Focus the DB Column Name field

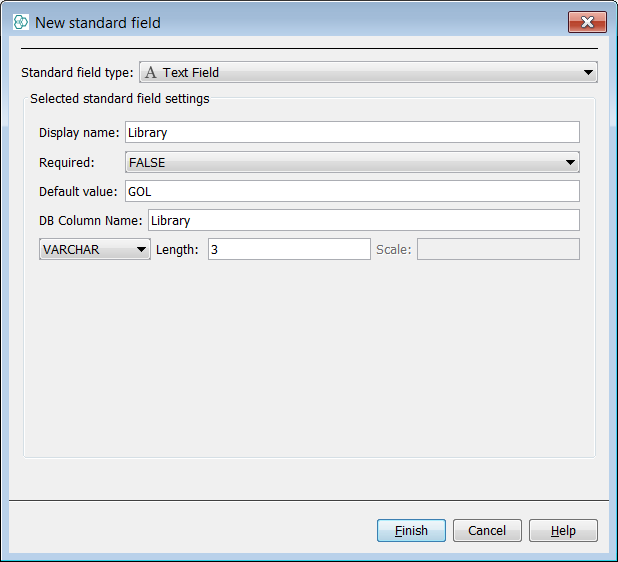point(363,220)
